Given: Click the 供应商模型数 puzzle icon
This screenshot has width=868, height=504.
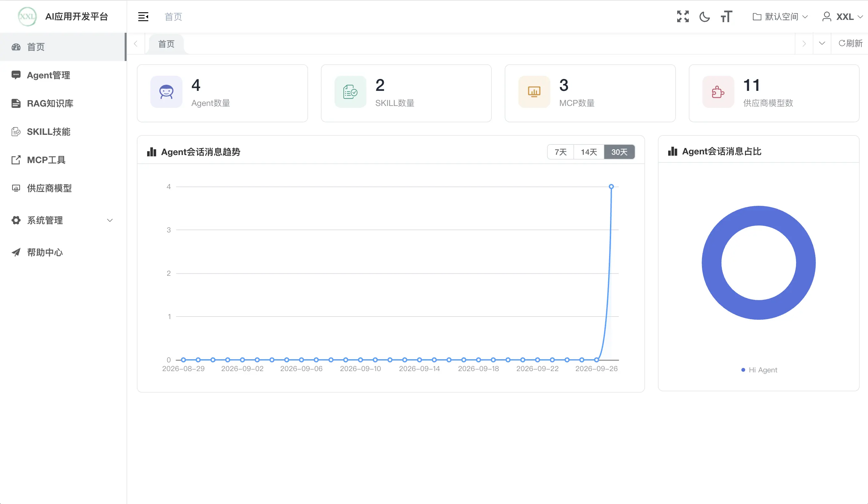Looking at the screenshot, I should coord(718,92).
